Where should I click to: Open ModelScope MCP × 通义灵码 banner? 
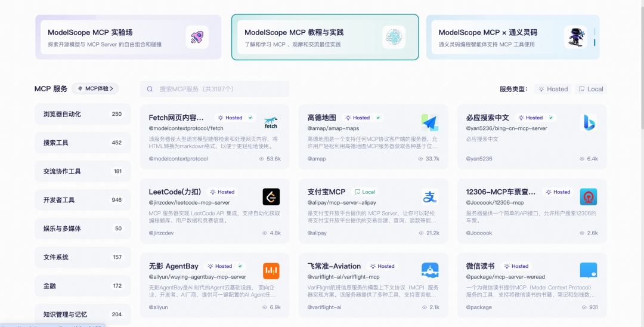coord(513,38)
